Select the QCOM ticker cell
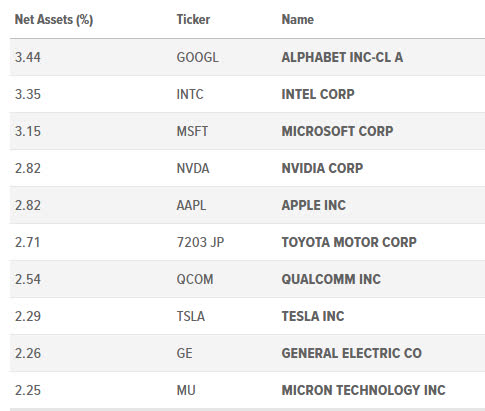Image resolution: width=485 pixels, height=411 pixels. (x=195, y=279)
